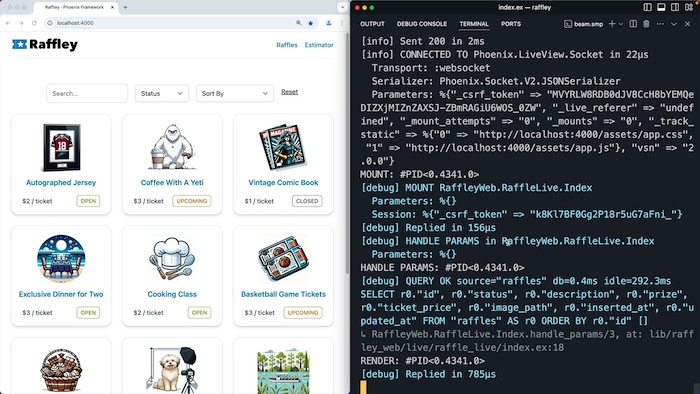Expand the browser tab search dropdown
Viewport: 700px width, 394px height.
coord(342,7)
